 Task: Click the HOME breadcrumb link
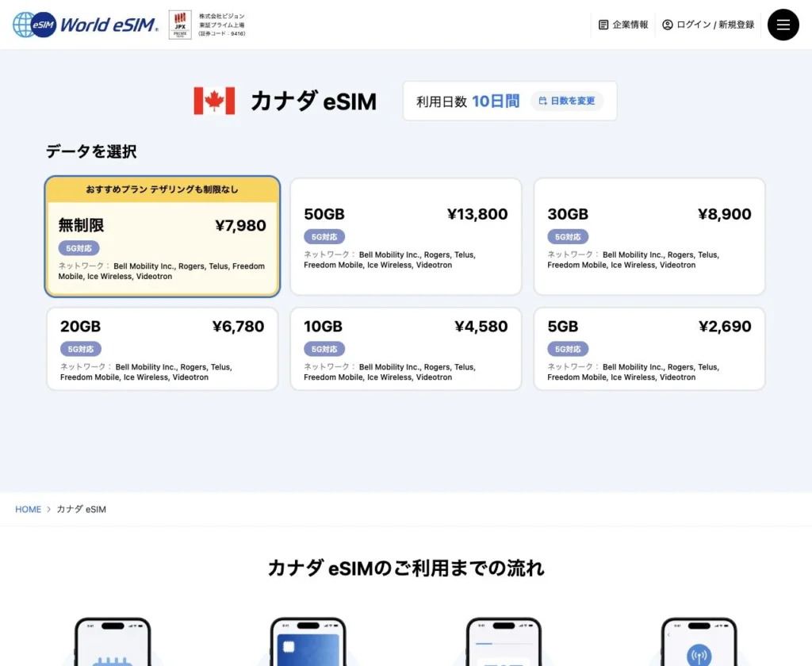(28, 509)
